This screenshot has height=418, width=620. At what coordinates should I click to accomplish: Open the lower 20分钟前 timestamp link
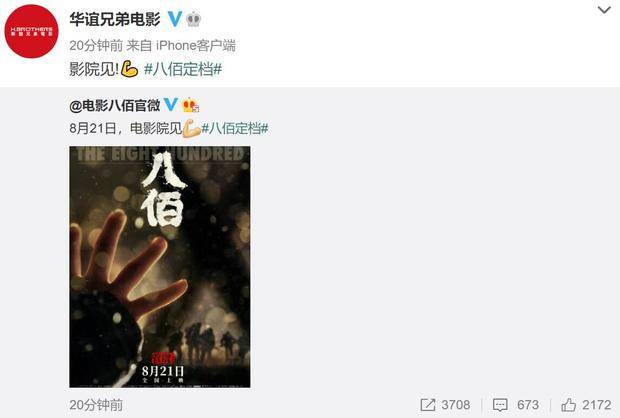coord(96,405)
